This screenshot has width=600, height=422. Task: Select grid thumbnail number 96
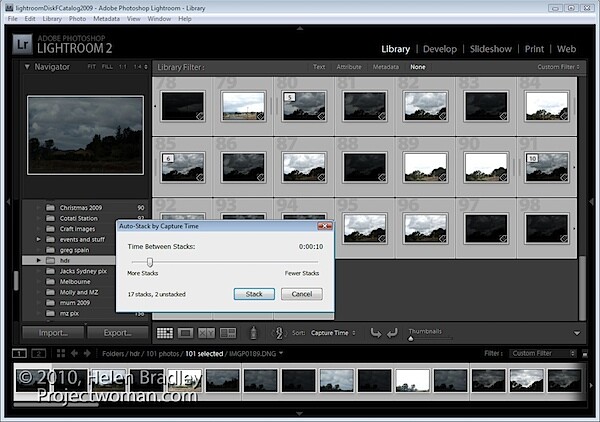(x=425, y=228)
